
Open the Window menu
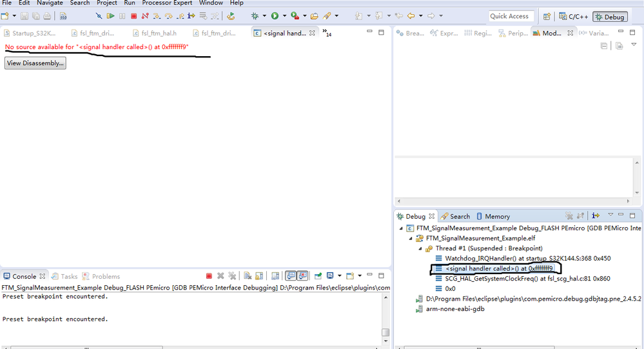[211, 3]
